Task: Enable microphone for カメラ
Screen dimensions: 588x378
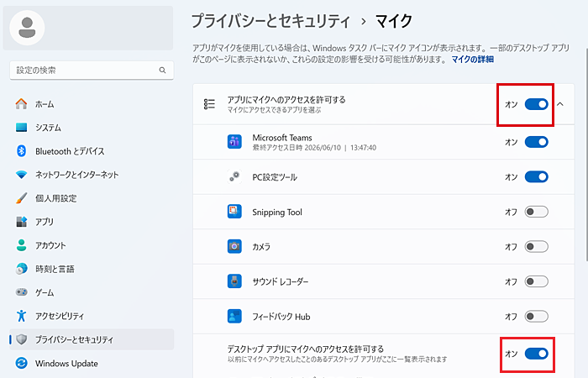Action: (x=536, y=246)
